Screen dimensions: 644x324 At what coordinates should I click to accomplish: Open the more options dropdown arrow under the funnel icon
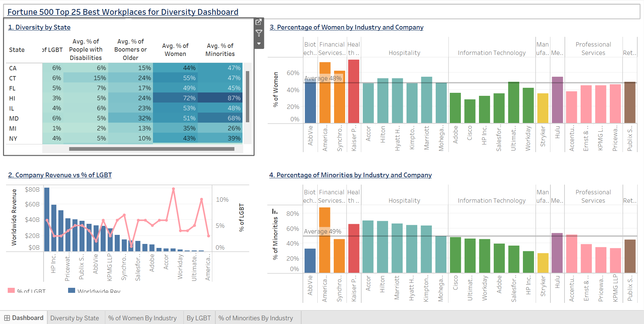tap(259, 44)
